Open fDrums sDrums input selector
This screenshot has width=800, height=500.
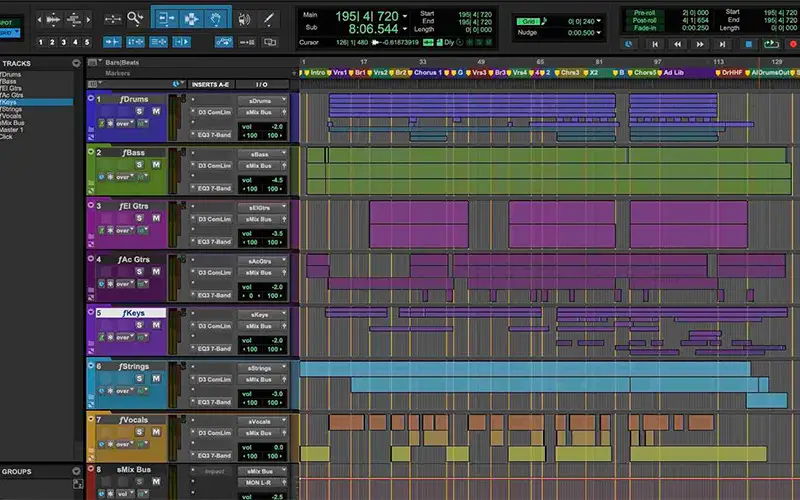click(x=262, y=101)
